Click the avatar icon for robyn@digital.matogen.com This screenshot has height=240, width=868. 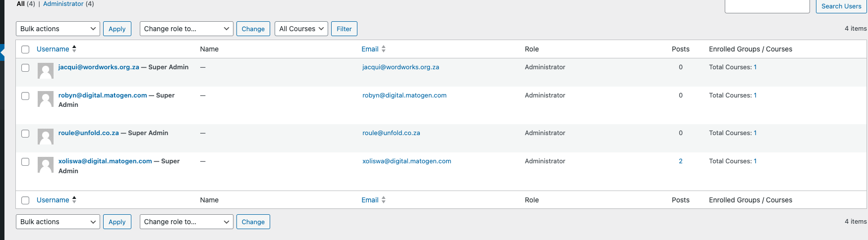point(46,99)
